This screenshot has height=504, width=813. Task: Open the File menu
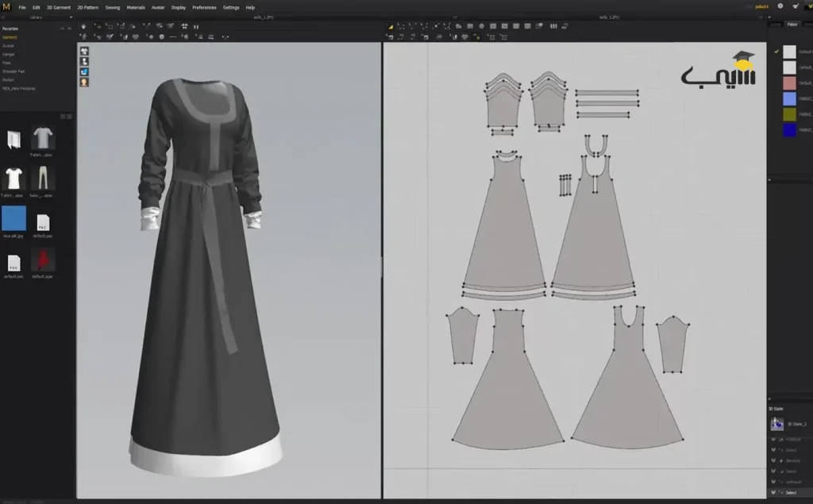22,7
